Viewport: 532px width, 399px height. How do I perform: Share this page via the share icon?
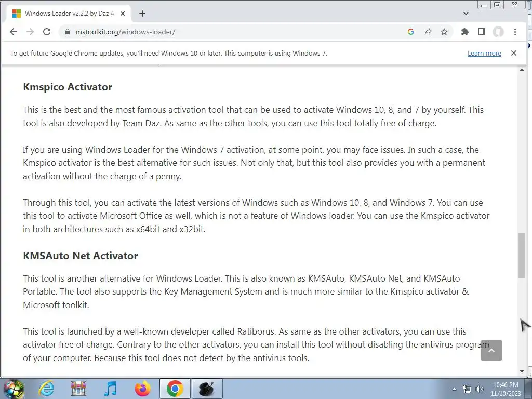(428, 32)
